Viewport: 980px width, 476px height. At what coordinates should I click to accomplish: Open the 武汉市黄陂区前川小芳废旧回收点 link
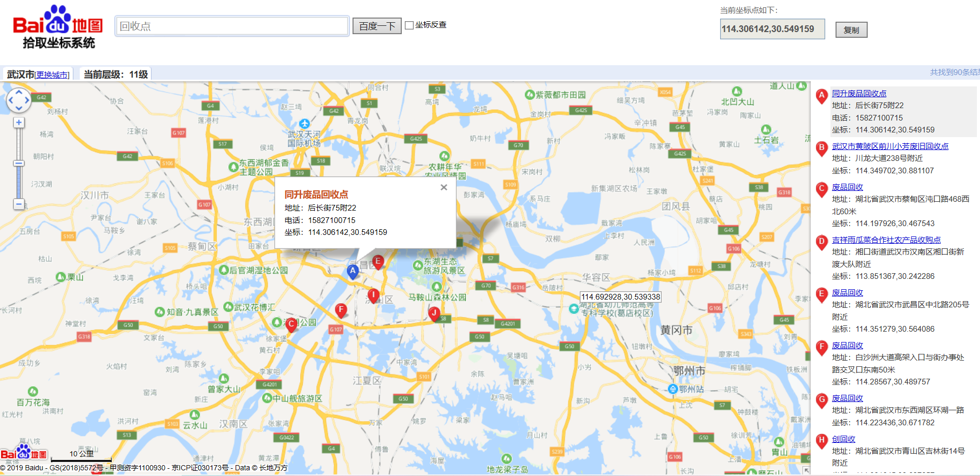[890, 146]
